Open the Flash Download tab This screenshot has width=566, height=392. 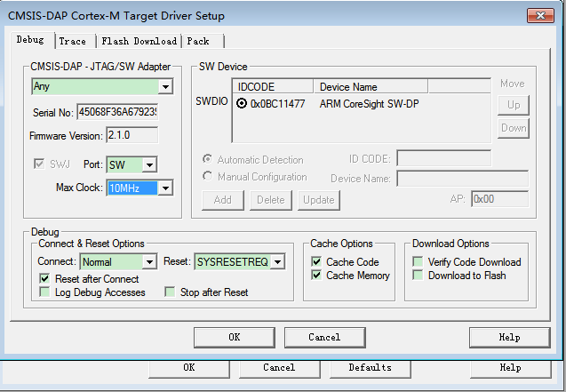pyautogui.click(x=140, y=41)
